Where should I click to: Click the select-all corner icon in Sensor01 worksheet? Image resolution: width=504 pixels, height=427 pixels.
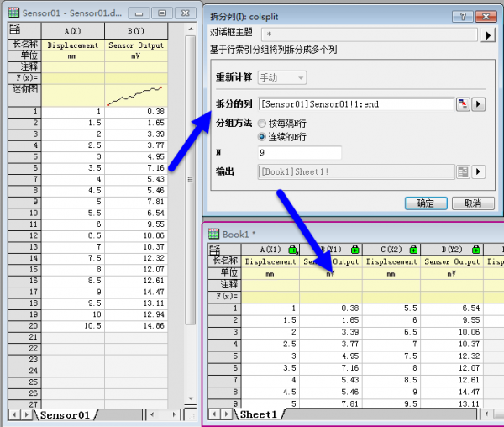click(16, 30)
